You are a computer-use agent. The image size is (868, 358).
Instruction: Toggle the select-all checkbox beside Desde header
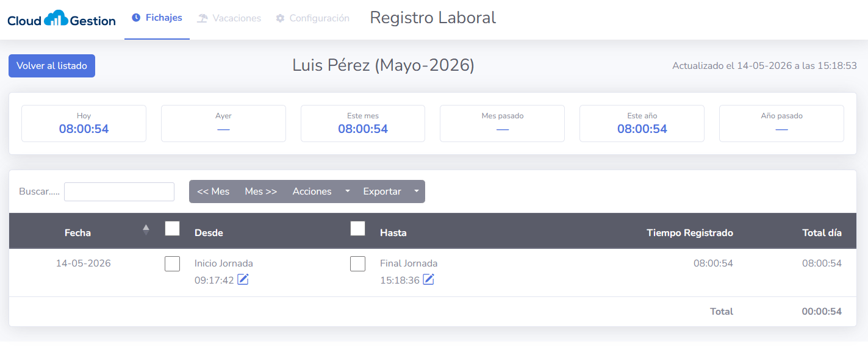click(x=173, y=228)
